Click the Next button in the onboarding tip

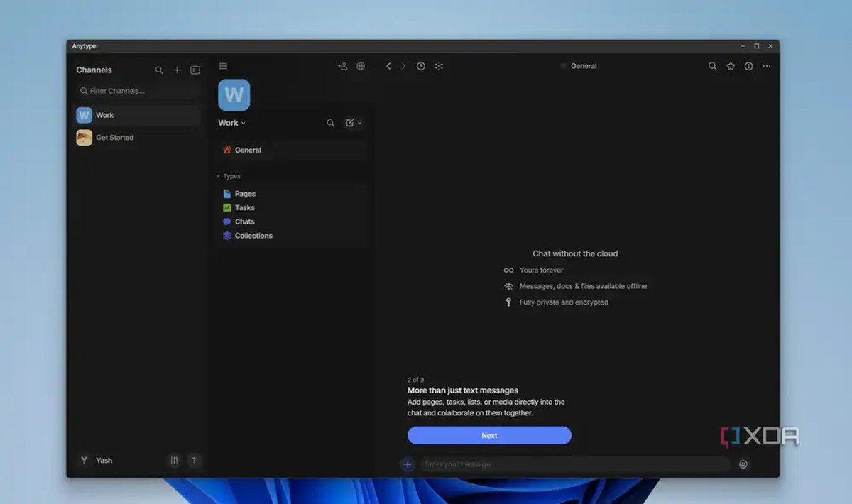coord(489,436)
